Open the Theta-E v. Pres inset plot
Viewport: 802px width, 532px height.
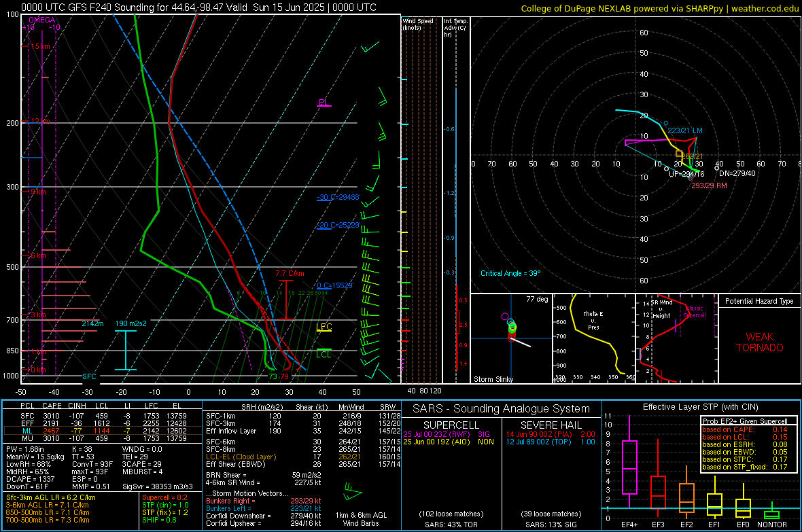tap(594, 338)
